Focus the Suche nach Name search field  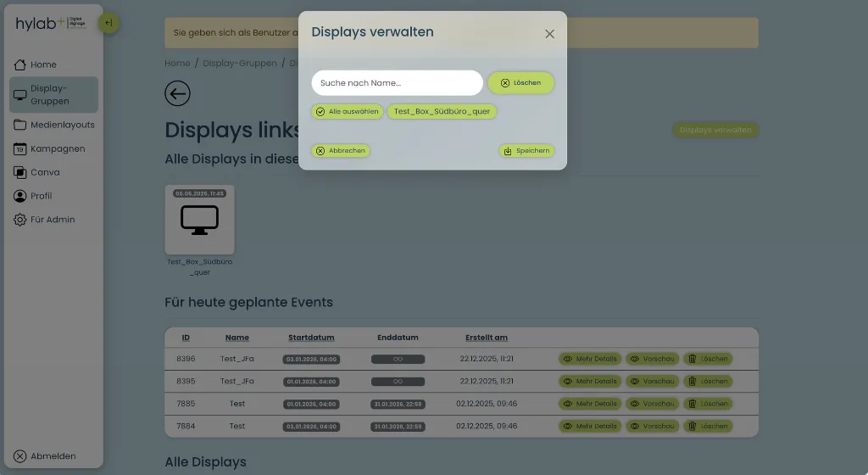pyautogui.click(x=397, y=83)
